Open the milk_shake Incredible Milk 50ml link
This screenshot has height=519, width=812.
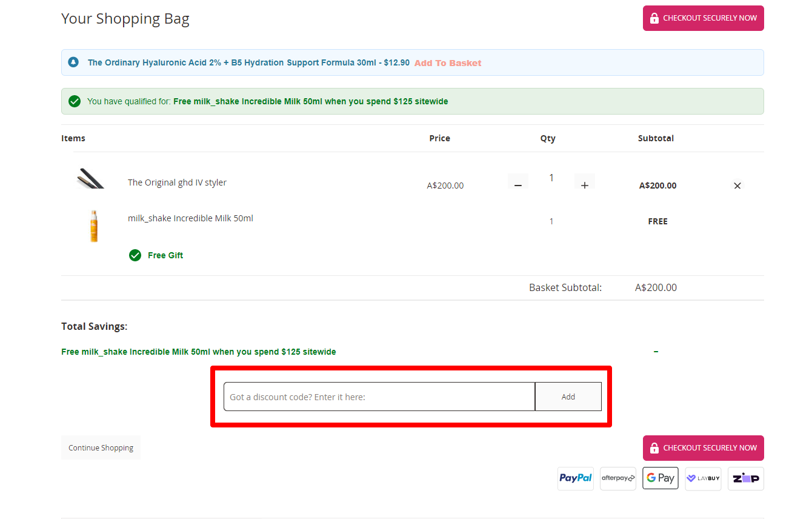(190, 218)
